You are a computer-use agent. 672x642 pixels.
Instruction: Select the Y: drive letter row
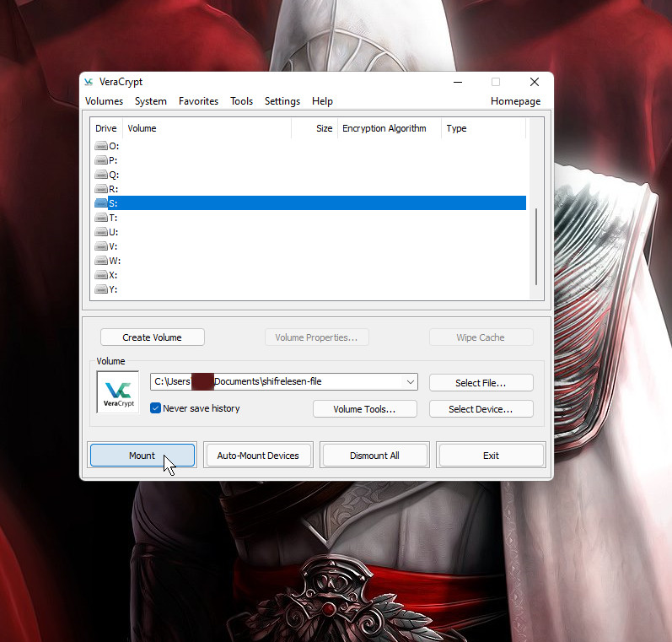309,289
